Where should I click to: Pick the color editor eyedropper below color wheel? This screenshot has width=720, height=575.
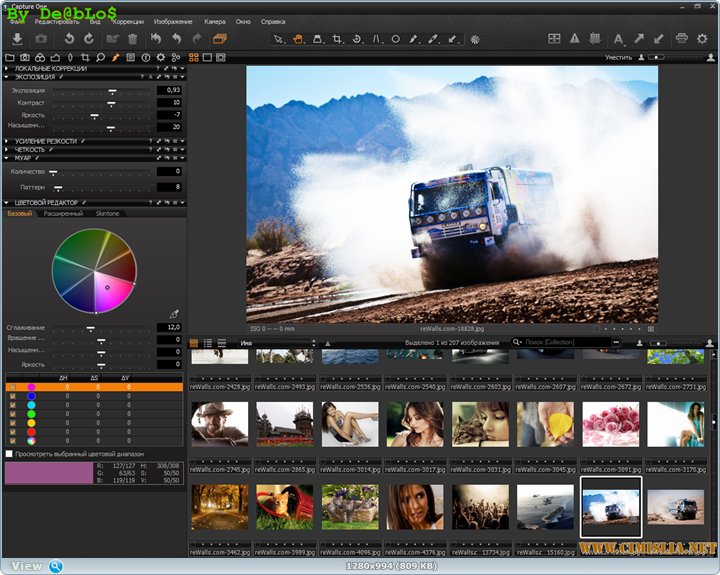[x=174, y=313]
